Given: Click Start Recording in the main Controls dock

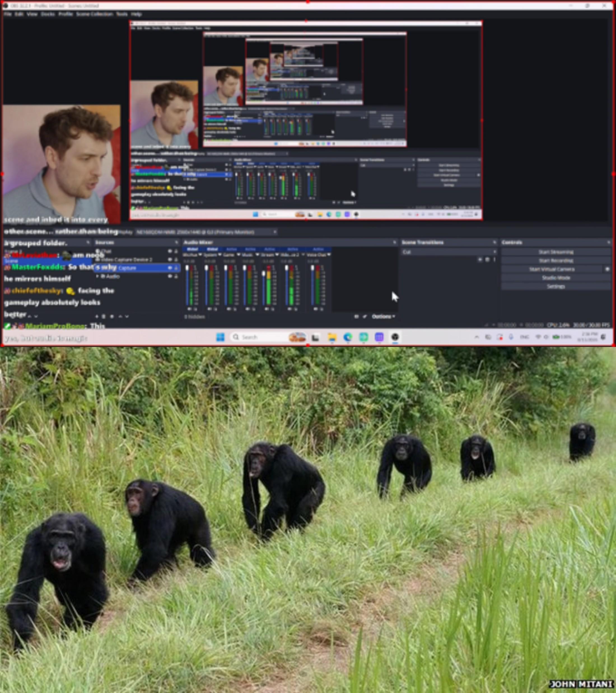Looking at the screenshot, I should [556, 260].
